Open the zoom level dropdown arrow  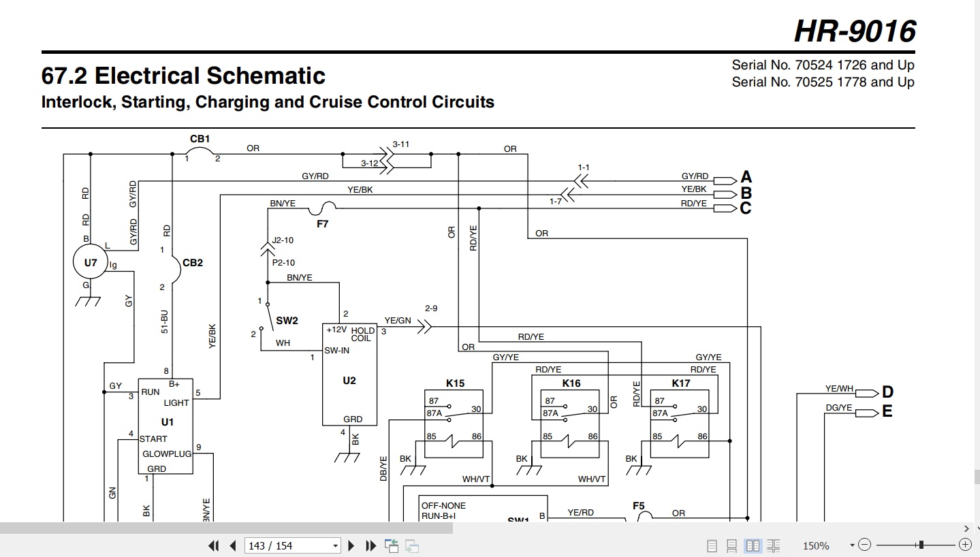(x=852, y=545)
